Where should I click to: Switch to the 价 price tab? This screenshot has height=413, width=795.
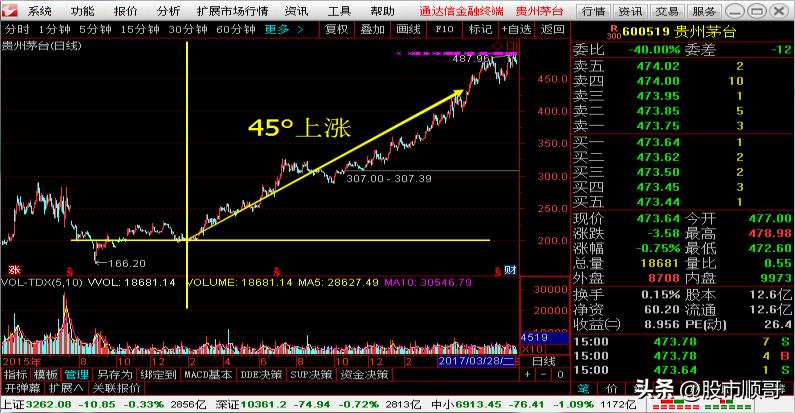(612, 389)
